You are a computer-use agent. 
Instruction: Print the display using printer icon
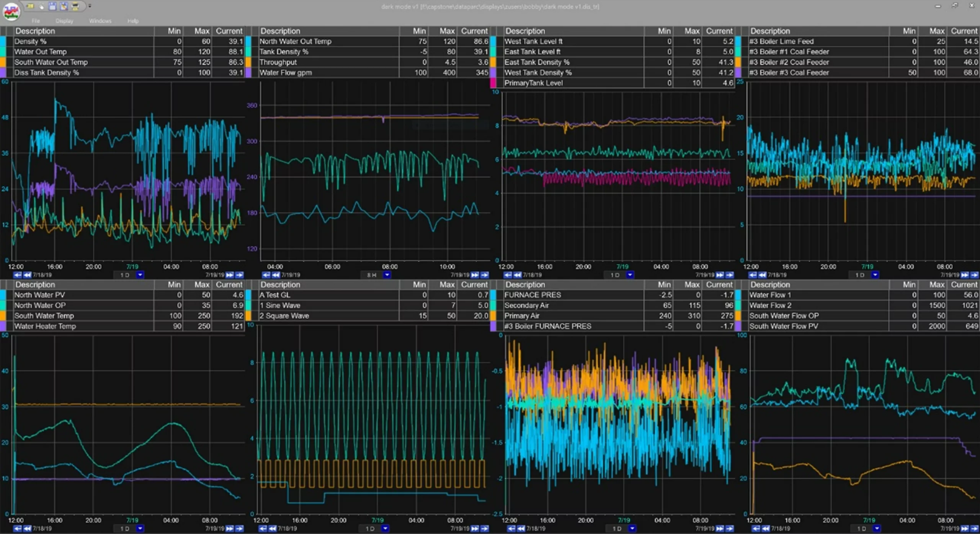coord(75,6)
